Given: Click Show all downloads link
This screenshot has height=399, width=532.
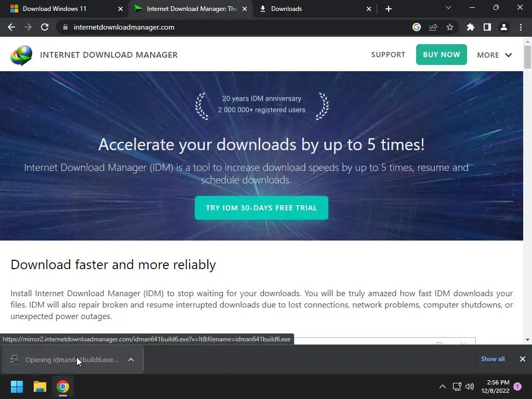Looking at the screenshot, I should (493, 359).
